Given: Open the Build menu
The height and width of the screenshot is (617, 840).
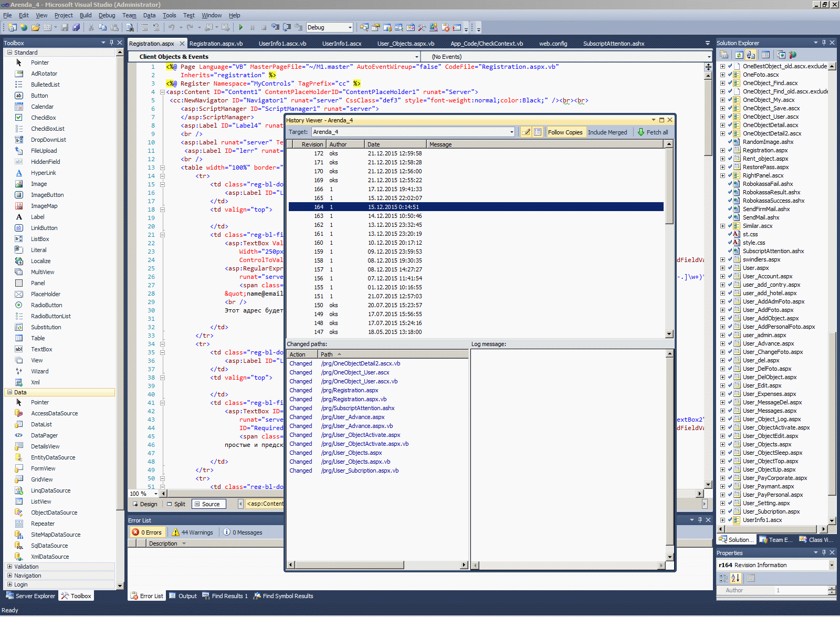Looking at the screenshot, I should click(86, 15).
